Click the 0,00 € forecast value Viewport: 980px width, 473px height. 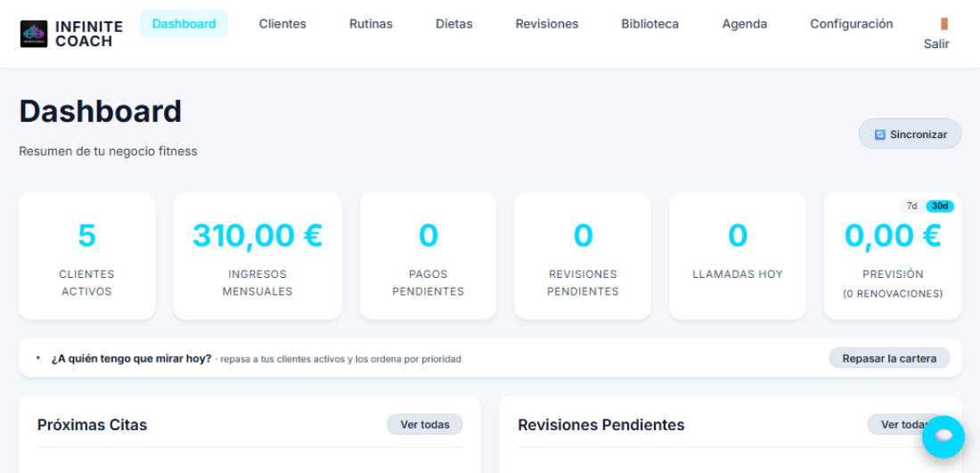[893, 235]
